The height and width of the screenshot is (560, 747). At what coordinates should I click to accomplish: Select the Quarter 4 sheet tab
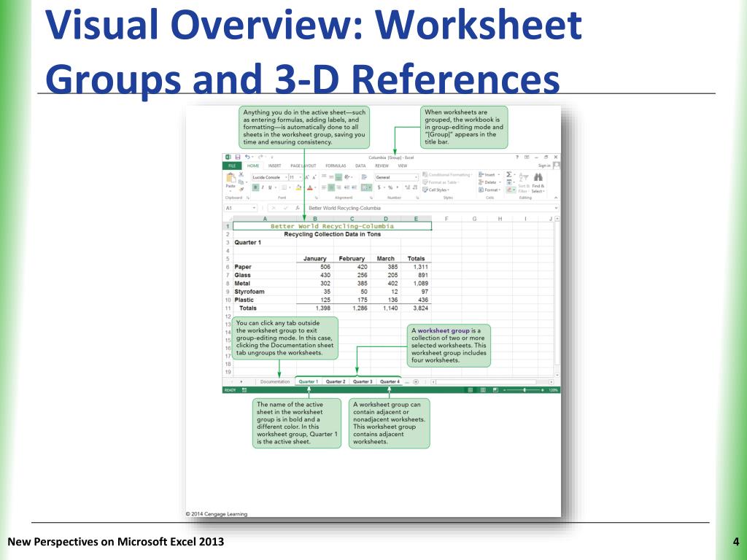(x=390, y=382)
